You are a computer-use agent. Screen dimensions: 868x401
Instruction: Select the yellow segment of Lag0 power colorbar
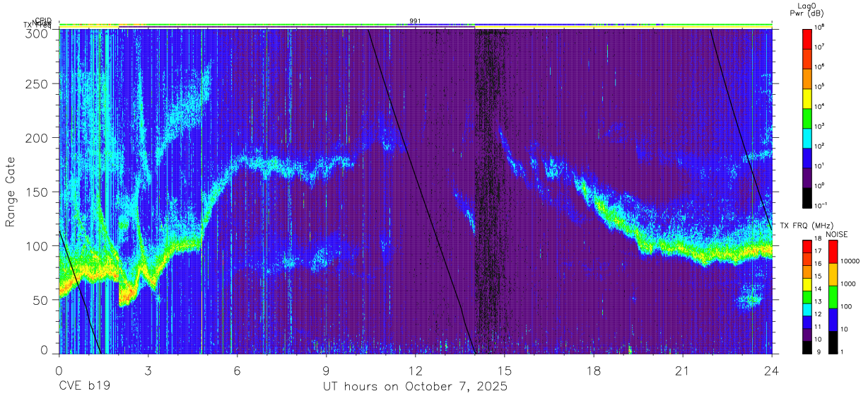pyautogui.click(x=807, y=98)
